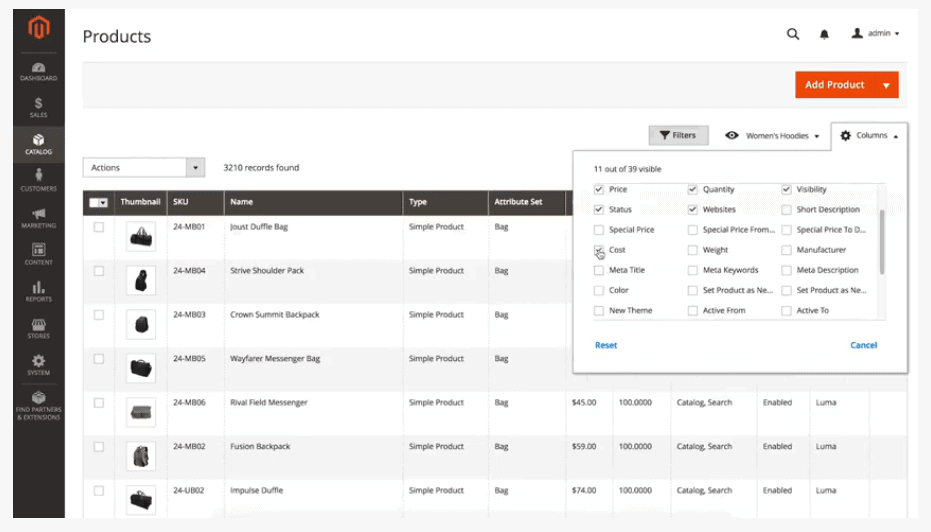The width and height of the screenshot is (931, 532).
Task: Open Find Partners & Extensions
Action: coord(39,406)
